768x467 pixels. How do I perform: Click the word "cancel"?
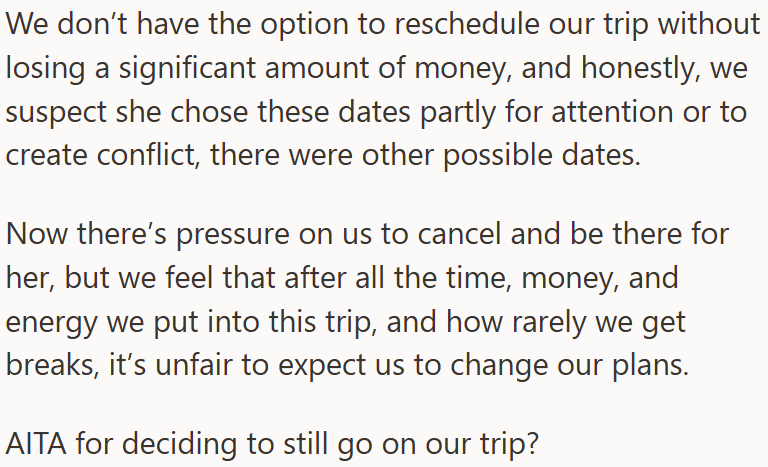coord(459,234)
